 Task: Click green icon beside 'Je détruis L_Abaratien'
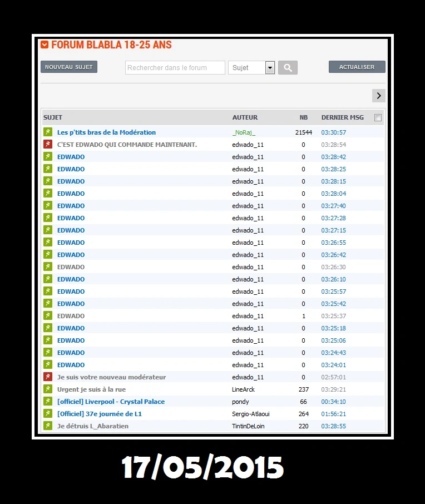pos(48,426)
